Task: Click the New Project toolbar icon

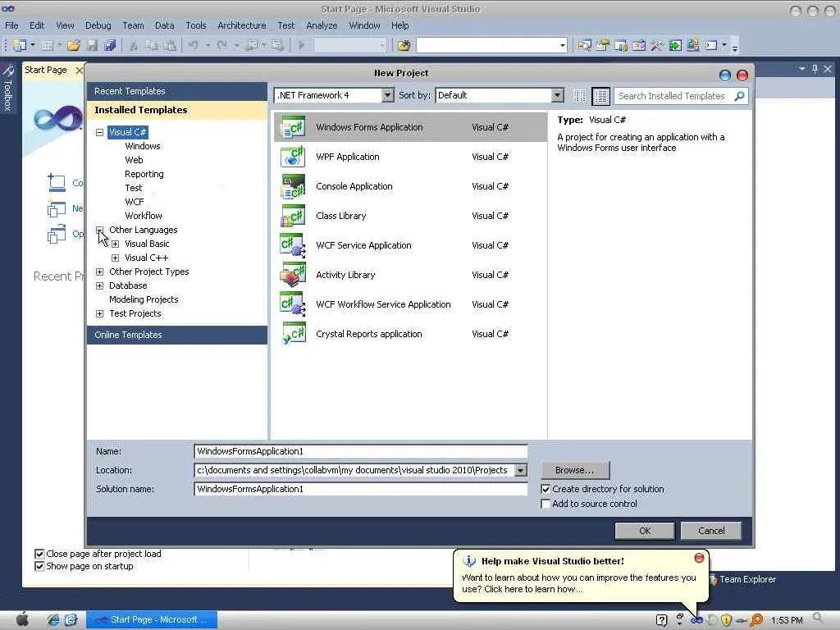Action: tap(20, 46)
